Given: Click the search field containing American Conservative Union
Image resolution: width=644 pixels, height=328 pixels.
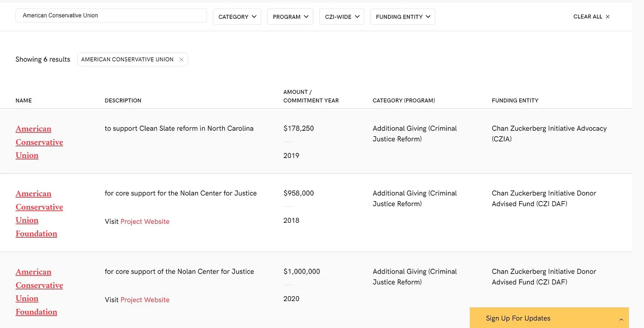Looking at the screenshot, I should coord(111,15).
